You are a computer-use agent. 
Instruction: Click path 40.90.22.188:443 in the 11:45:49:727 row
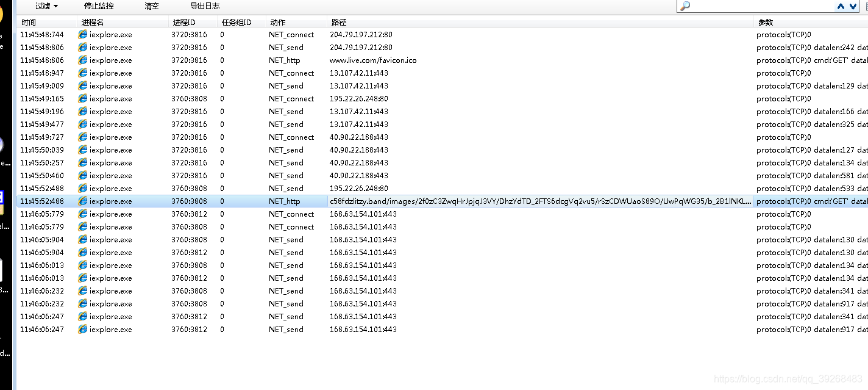359,137
